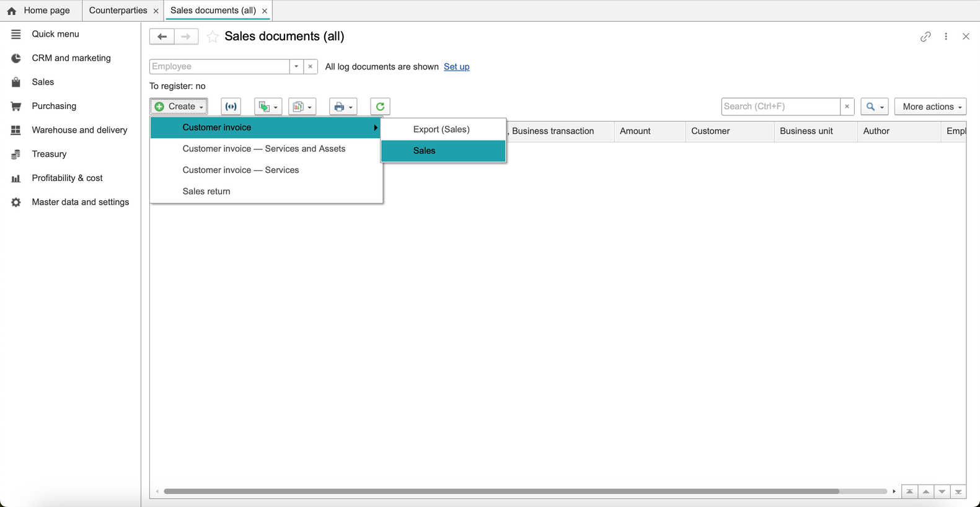This screenshot has width=980, height=507.
Task: Choose Customer invoice — Services
Action: click(266, 170)
